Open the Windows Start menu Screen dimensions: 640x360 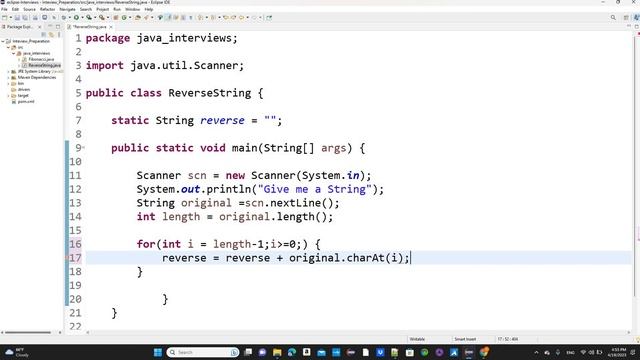point(158,352)
